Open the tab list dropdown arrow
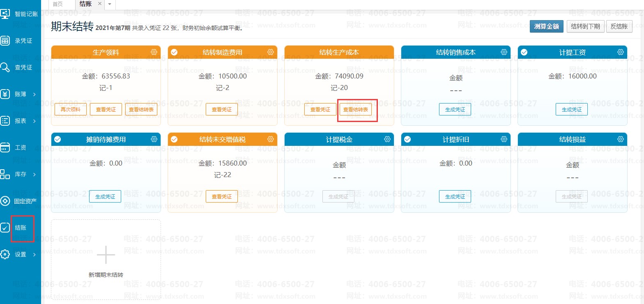644x304 pixels. click(x=110, y=4)
